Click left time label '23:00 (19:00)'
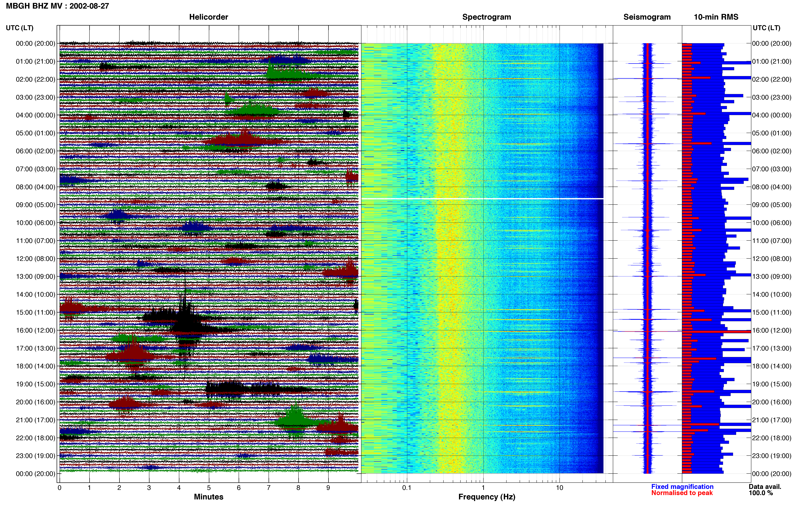Viewport: 812px width, 508px height. coord(36,456)
